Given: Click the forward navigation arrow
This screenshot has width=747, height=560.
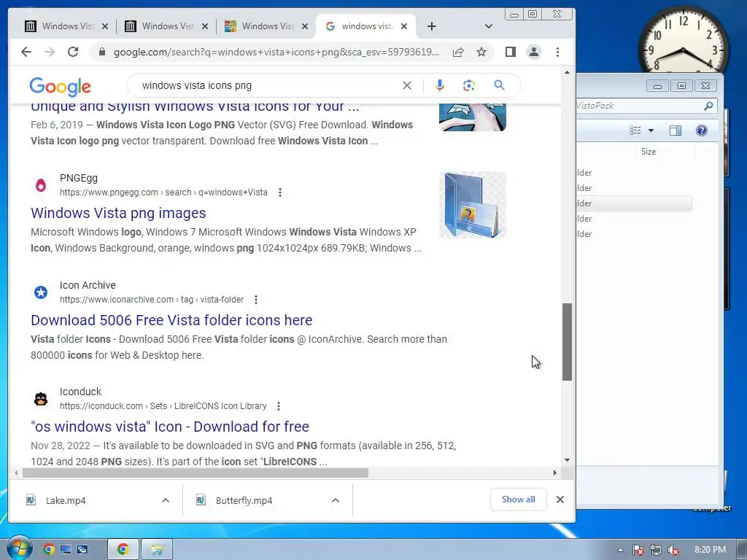Looking at the screenshot, I should (50, 52).
